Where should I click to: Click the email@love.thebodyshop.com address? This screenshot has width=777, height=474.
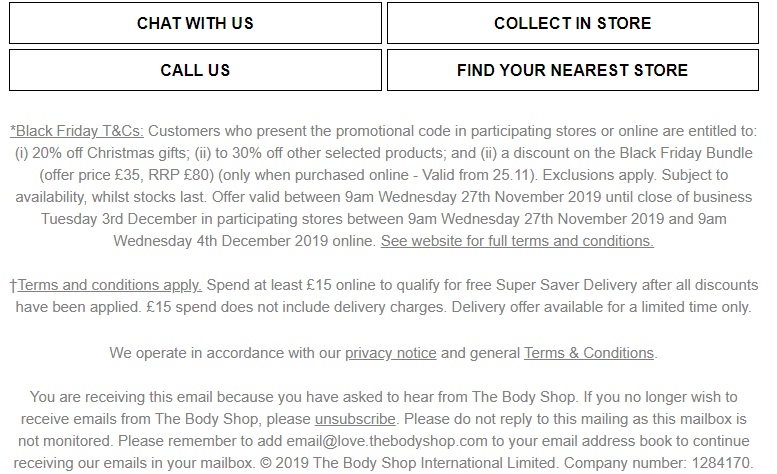387,441
